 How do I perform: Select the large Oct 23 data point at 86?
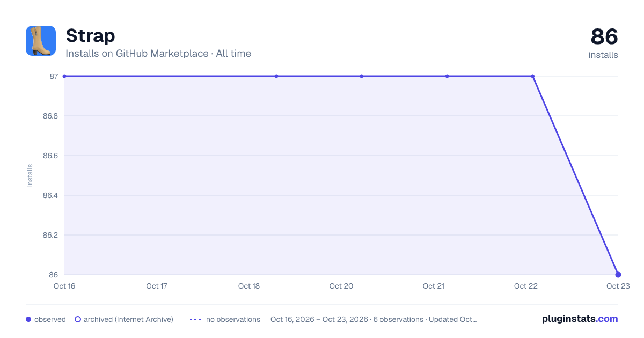(618, 275)
